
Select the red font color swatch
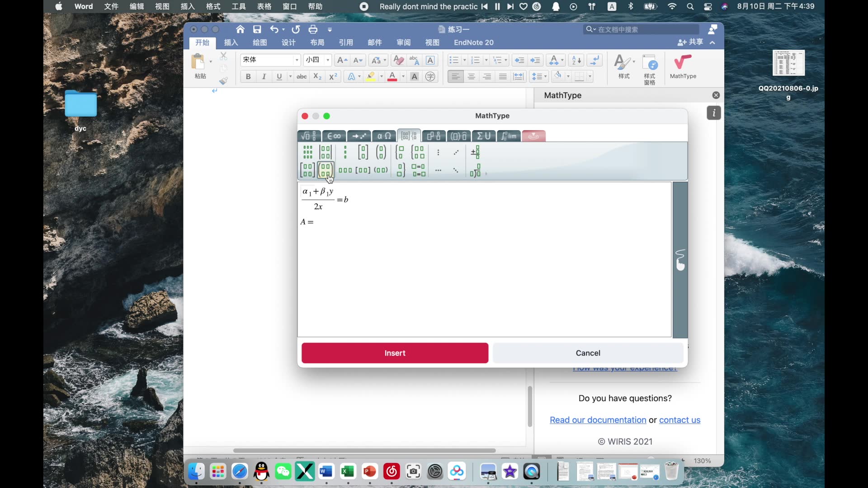pyautogui.click(x=392, y=76)
